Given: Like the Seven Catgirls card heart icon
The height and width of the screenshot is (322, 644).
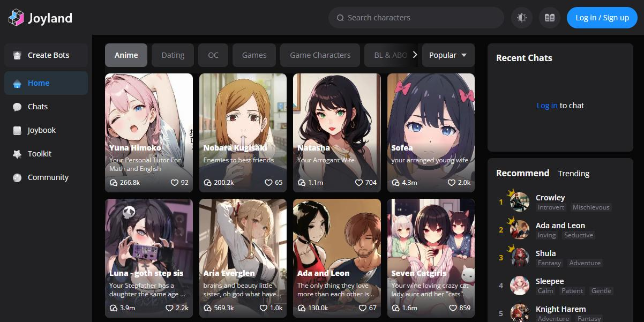Looking at the screenshot, I should point(453,308).
